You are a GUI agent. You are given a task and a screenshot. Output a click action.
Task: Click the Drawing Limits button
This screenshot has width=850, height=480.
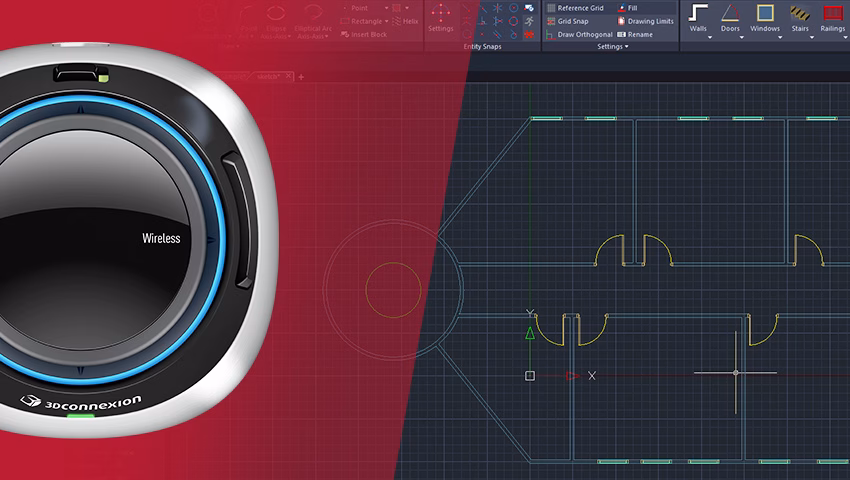pyautogui.click(x=645, y=21)
